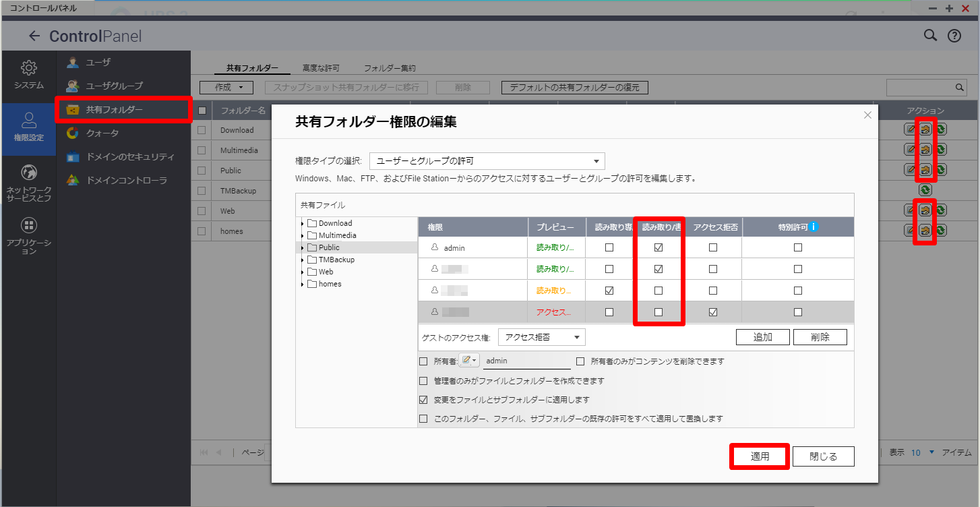Viewport: 980px width, 507px height.
Task: Click the 閉じる button
Action: pos(824,456)
